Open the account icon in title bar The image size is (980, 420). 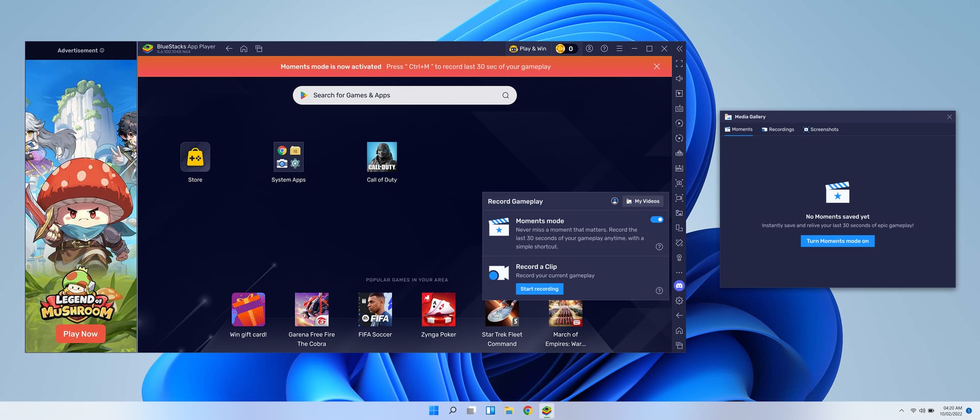(589, 48)
